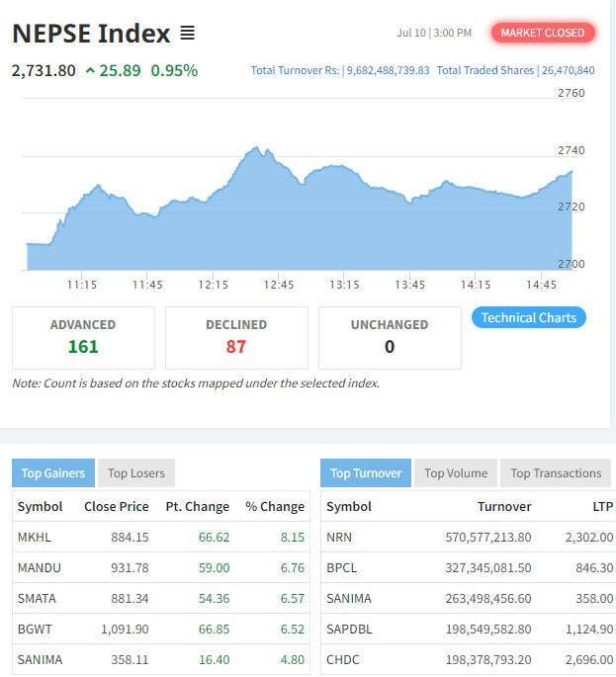Screen dimensions: 616x677
Task: Open the MANDU stock row
Action: point(37,567)
